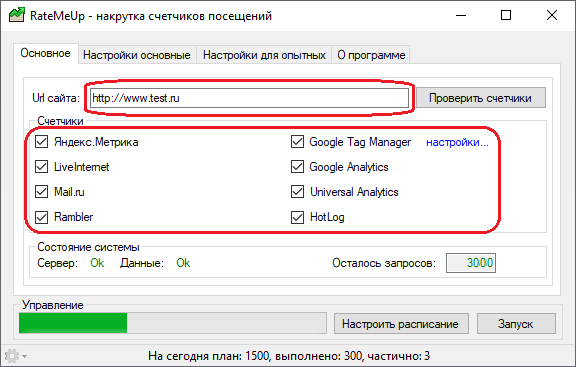This screenshot has width=576, height=367.
Task: Open the Настройки для опытных tab
Action: coord(264,55)
